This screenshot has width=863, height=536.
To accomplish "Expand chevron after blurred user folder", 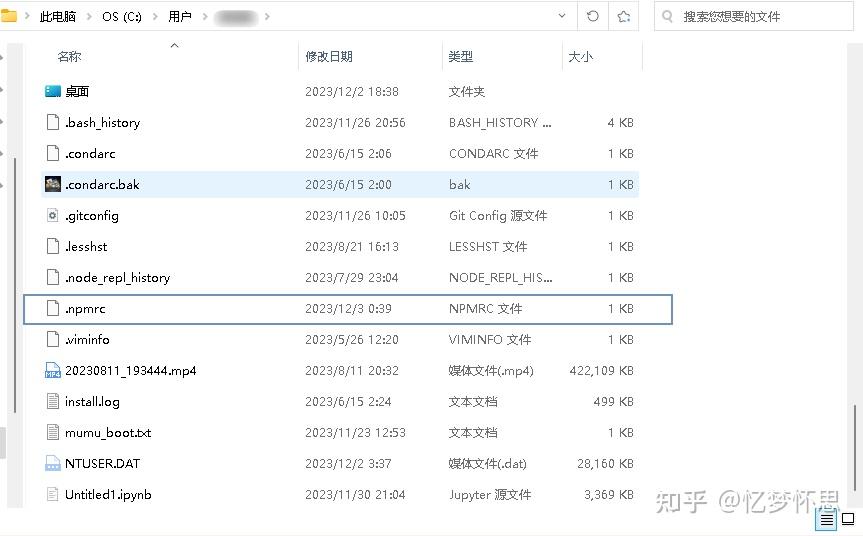I will 267,17.
